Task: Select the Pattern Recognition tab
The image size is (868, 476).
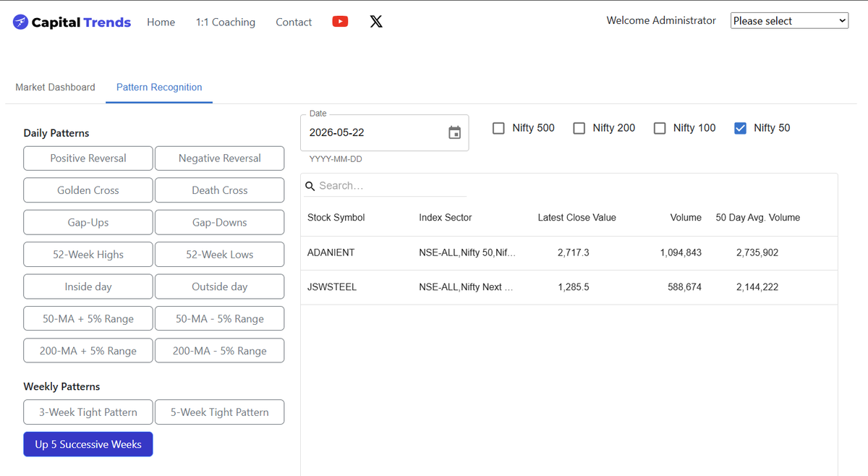Action: [159, 87]
